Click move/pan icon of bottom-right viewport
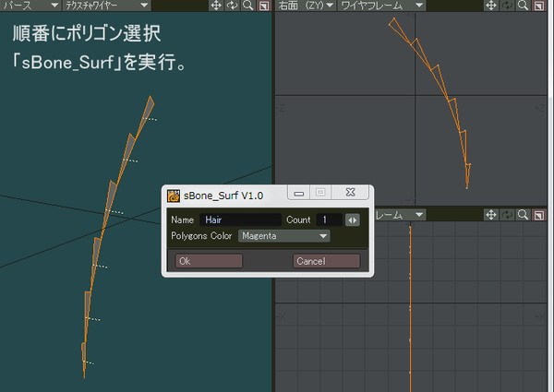Image resolution: width=554 pixels, height=392 pixels. tap(491, 215)
